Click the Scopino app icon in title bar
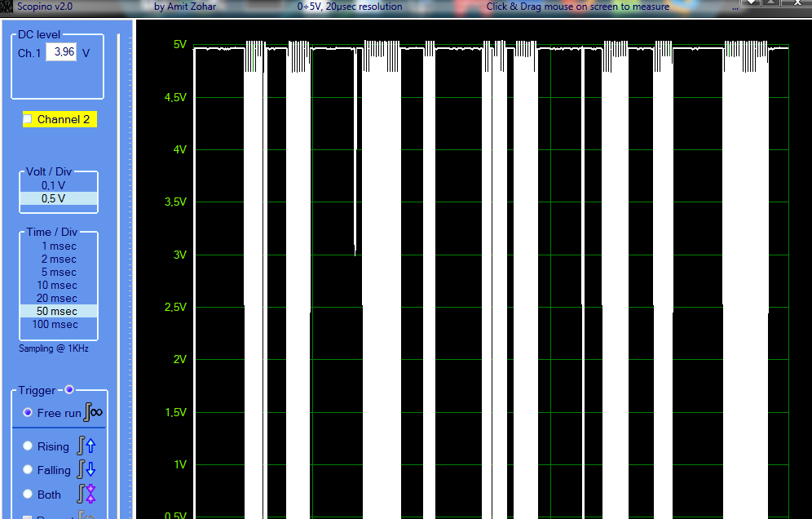This screenshot has height=519, width=812. (6, 7)
